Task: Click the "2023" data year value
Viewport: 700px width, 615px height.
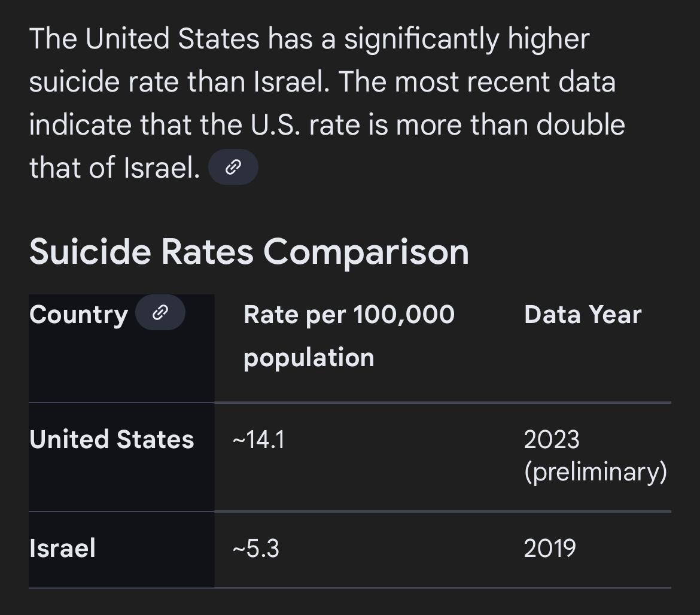Action: point(551,440)
